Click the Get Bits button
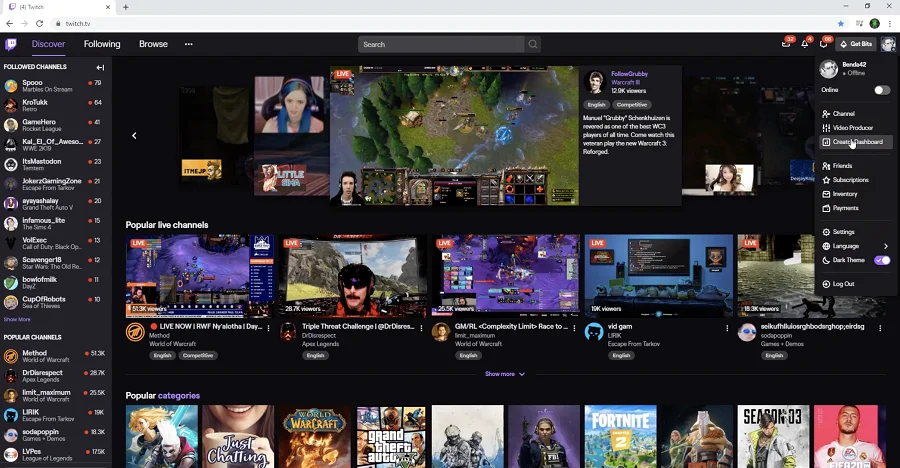The image size is (900, 468). [857, 44]
